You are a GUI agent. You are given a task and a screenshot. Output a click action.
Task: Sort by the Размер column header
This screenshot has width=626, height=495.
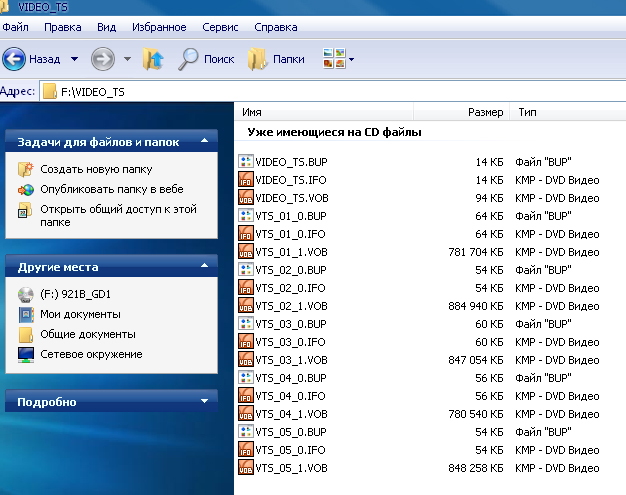point(462,112)
